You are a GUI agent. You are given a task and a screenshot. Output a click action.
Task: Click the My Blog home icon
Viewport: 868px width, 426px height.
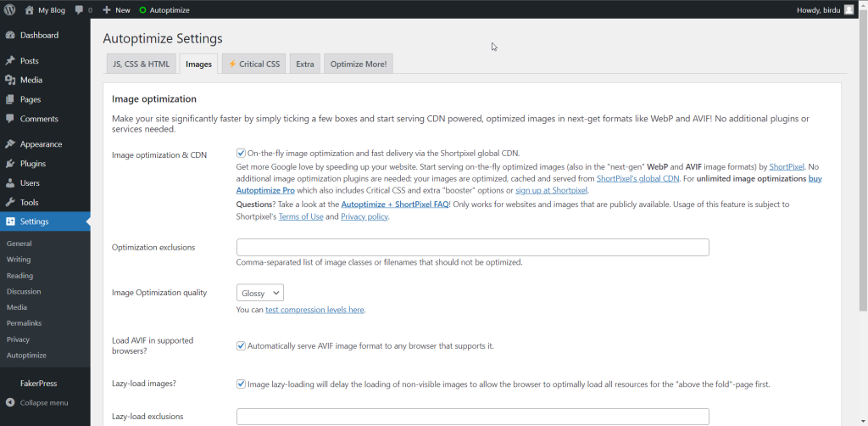30,10
